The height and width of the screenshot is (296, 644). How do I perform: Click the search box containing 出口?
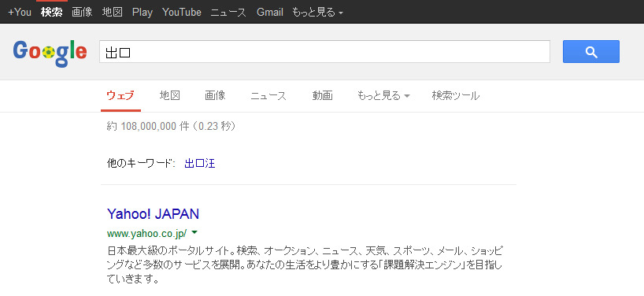pyautogui.click(x=324, y=52)
